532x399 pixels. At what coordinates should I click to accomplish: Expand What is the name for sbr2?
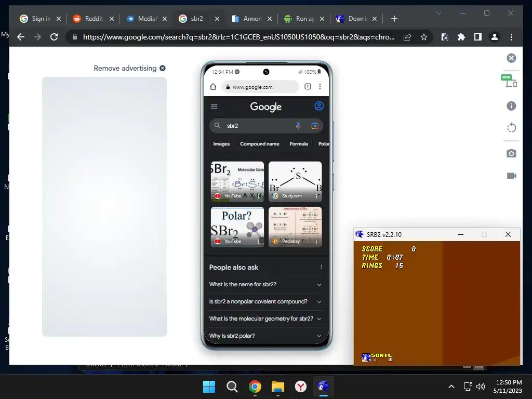(x=265, y=284)
